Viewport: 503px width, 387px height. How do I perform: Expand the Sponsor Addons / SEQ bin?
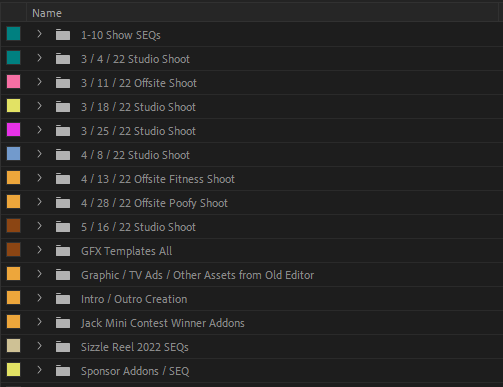(39, 370)
